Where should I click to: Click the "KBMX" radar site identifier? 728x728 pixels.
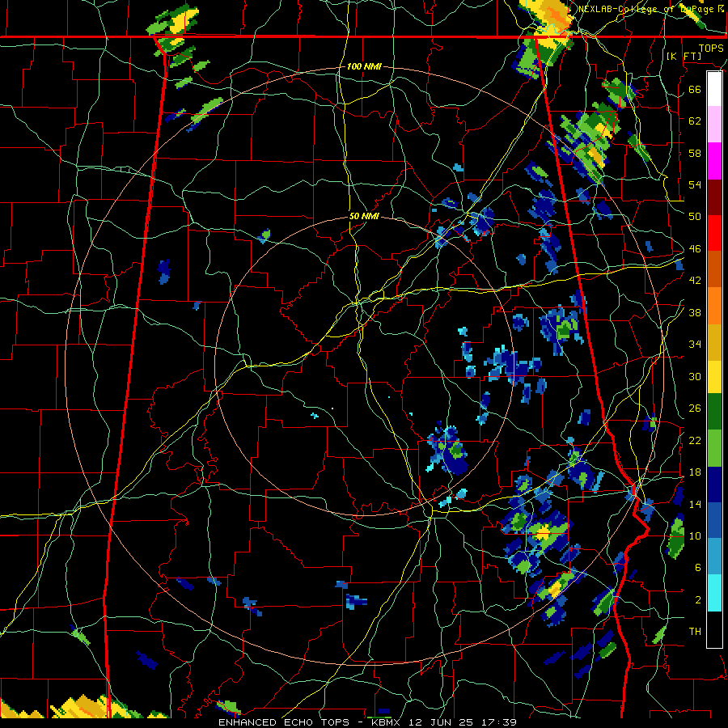[387, 722]
